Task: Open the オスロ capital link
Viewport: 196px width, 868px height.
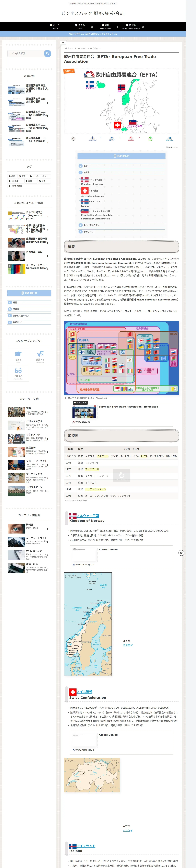Action: [128, 645]
